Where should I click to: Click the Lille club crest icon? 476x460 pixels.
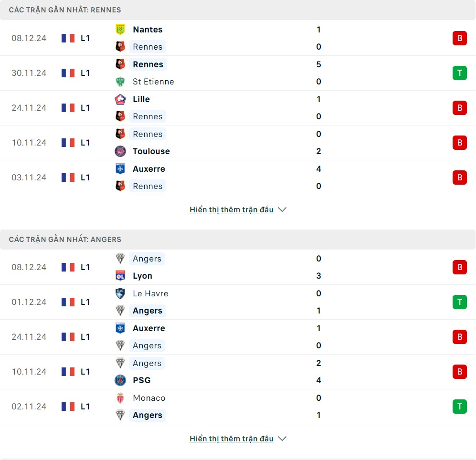pos(120,99)
